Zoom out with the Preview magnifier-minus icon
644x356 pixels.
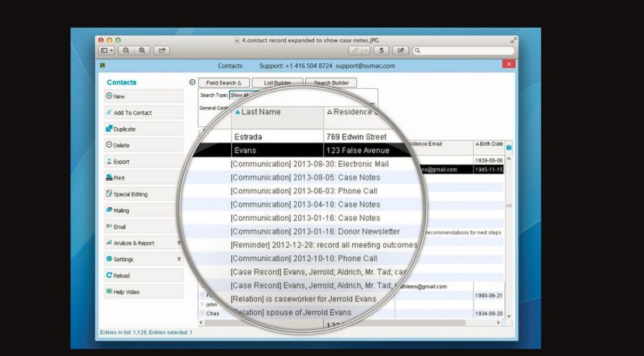tap(126, 50)
